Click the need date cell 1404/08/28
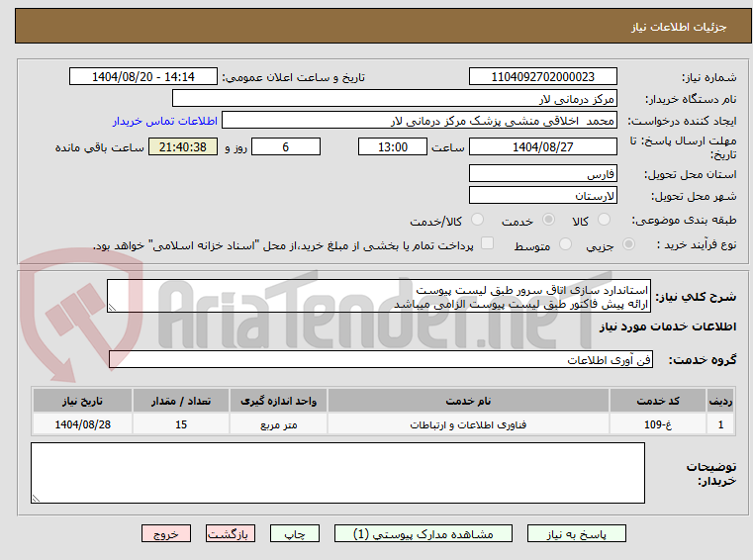The image size is (753, 560). pos(82,424)
